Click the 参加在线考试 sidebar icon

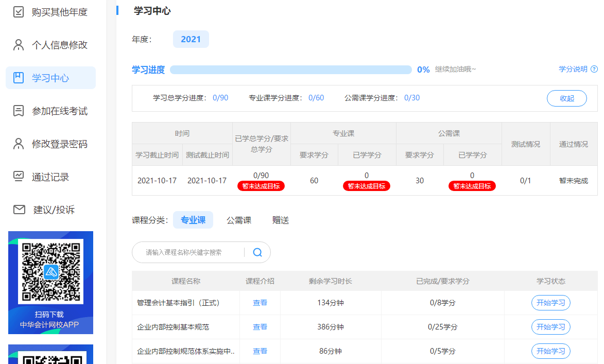[19, 111]
